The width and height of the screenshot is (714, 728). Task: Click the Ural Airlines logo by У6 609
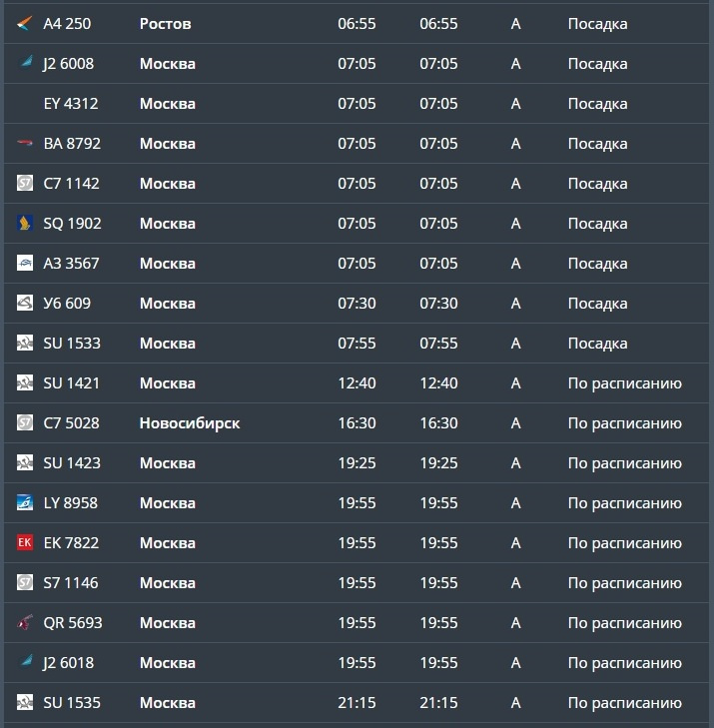click(25, 303)
